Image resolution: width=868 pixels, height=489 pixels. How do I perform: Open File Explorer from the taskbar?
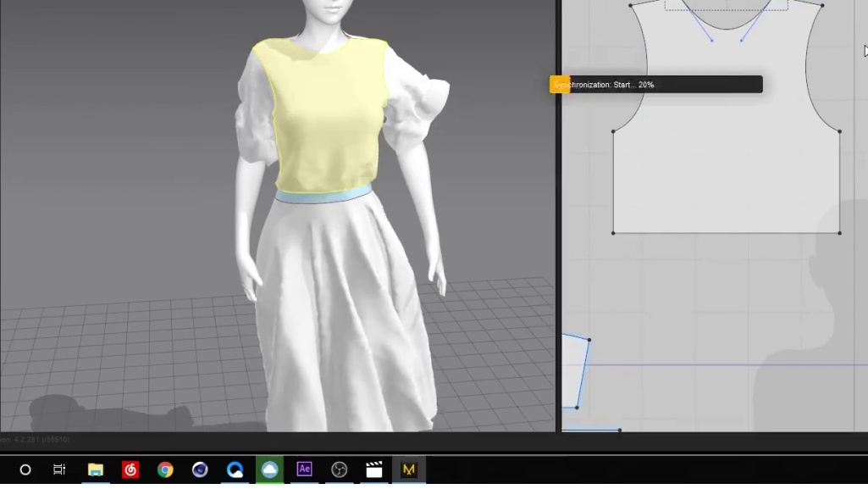coord(95,470)
